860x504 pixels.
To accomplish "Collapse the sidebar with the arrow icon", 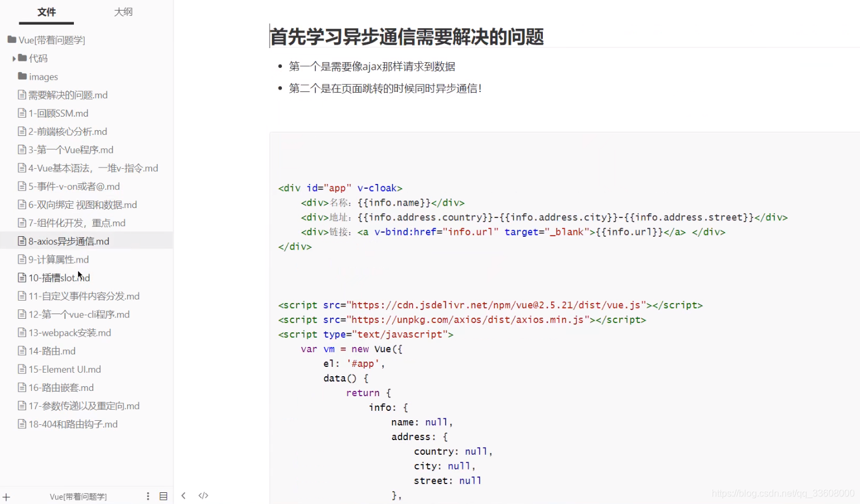I will 183,496.
